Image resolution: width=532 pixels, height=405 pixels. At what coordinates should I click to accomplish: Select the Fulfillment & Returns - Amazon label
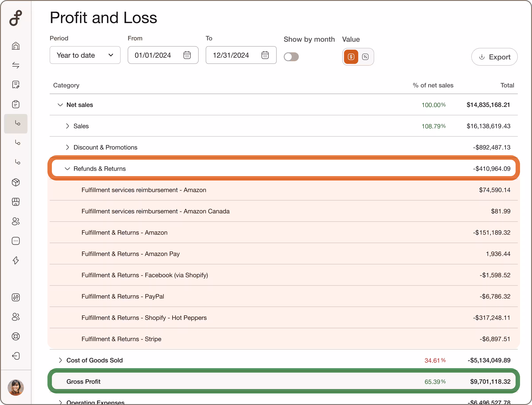[124, 232]
